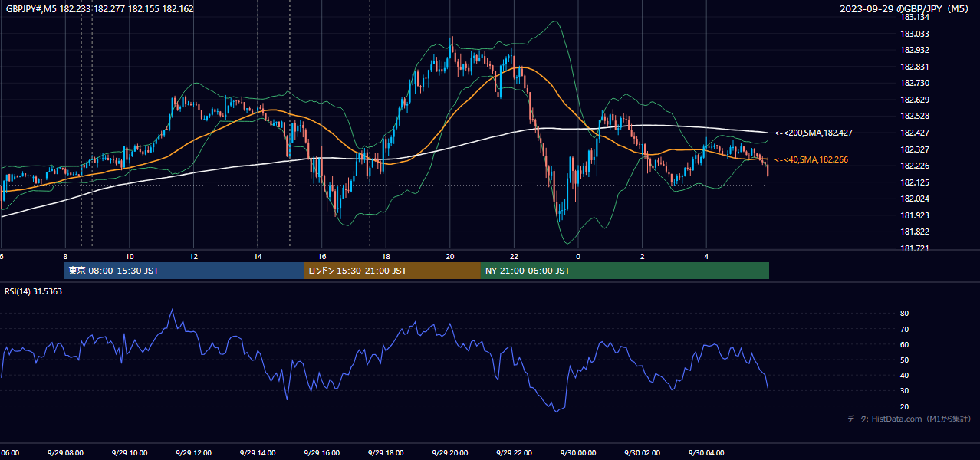The height and width of the screenshot is (460, 980).
Task: Click the hour label 22 under the price chart
Action: point(515,256)
